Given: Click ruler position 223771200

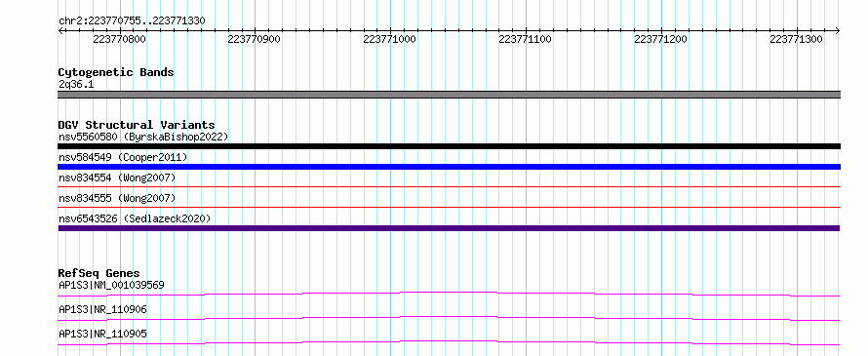Looking at the screenshot, I should 660,39.
